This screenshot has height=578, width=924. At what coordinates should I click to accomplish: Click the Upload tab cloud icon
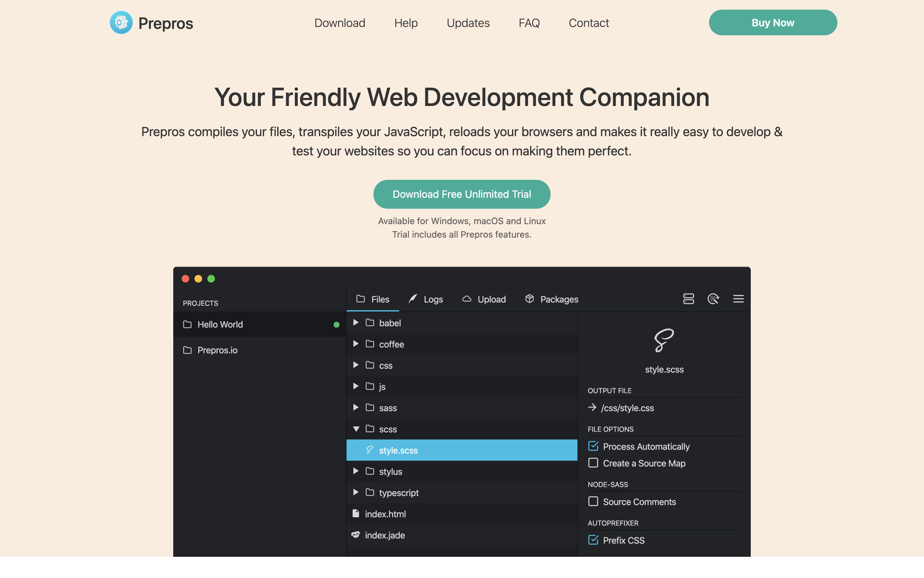click(x=466, y=299)
